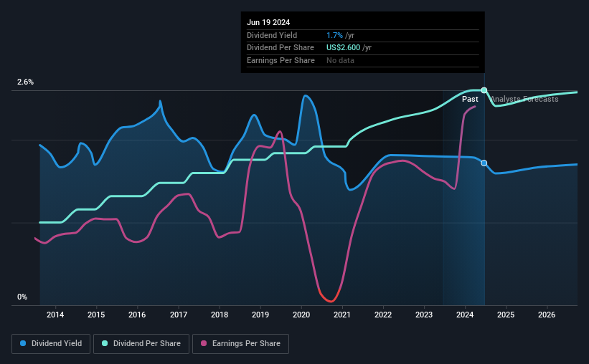This screenshot has height=364, width=589.
Task: Click the pink Earnings Per Share legend dot
Action: coord(204,343)
